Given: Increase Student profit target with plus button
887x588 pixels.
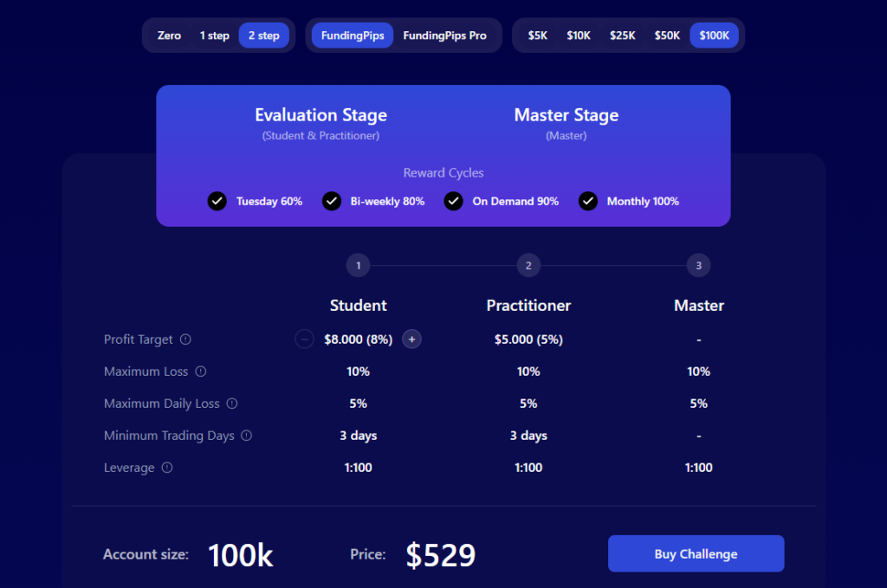Looking at the screenshot, I should click(x=412, y=339).
